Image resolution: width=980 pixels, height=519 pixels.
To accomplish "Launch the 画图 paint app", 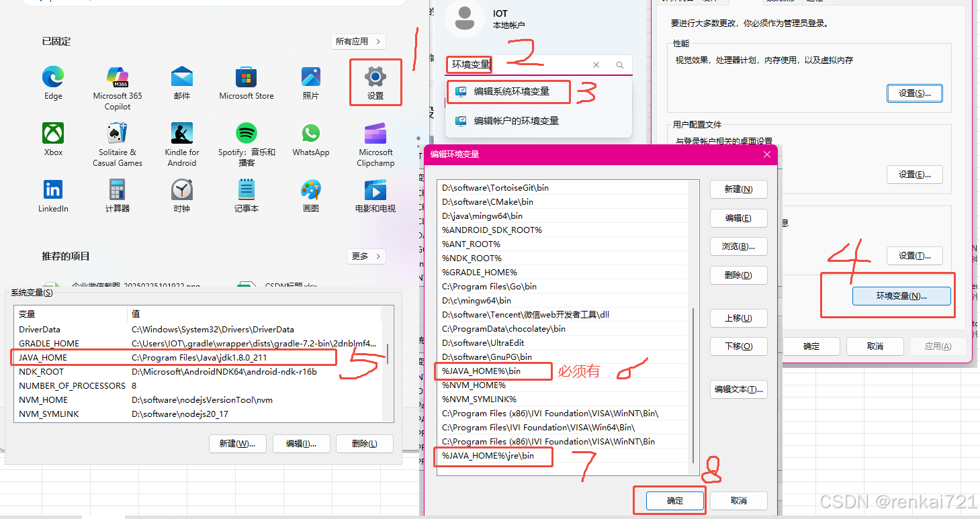I will [311, 195].
